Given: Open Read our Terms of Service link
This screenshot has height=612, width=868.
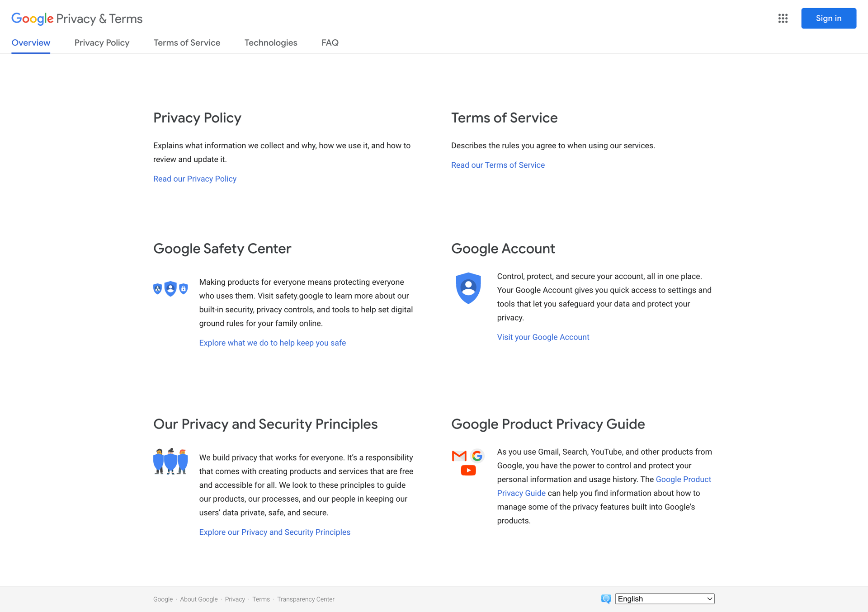Looking at the screenshot, I should [498, 165].
